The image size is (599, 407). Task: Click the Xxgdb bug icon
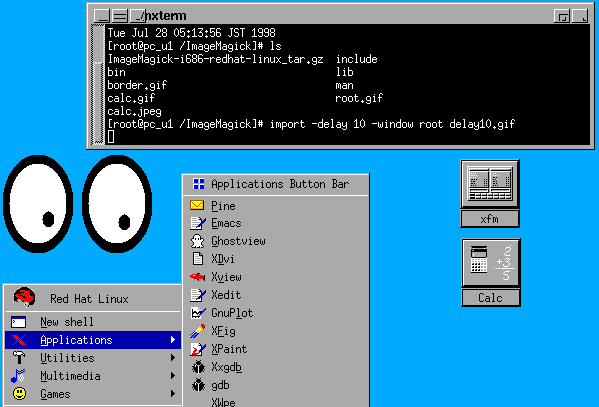(198, 367)
